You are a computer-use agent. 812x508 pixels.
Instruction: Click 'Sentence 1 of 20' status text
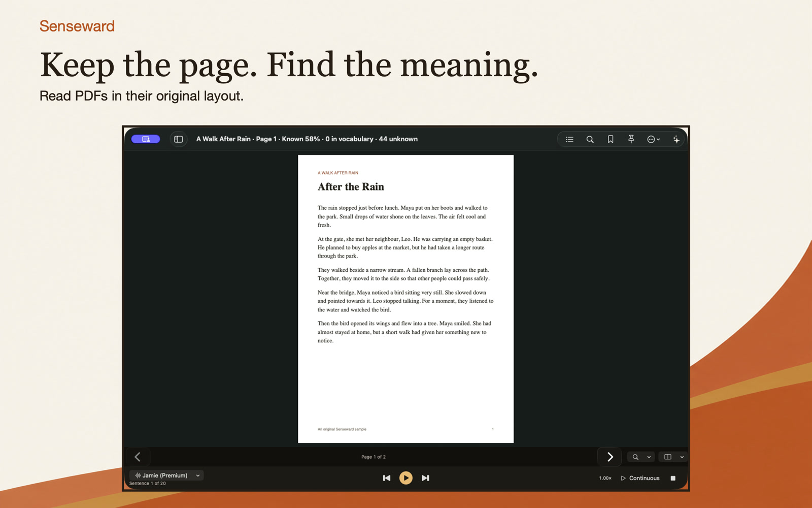(148, 484)
